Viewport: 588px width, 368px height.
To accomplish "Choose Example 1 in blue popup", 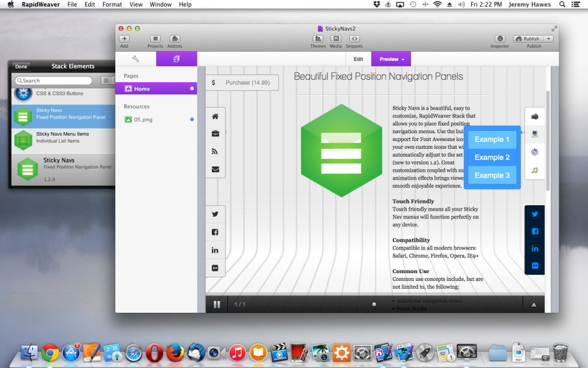I will [492, 139].
